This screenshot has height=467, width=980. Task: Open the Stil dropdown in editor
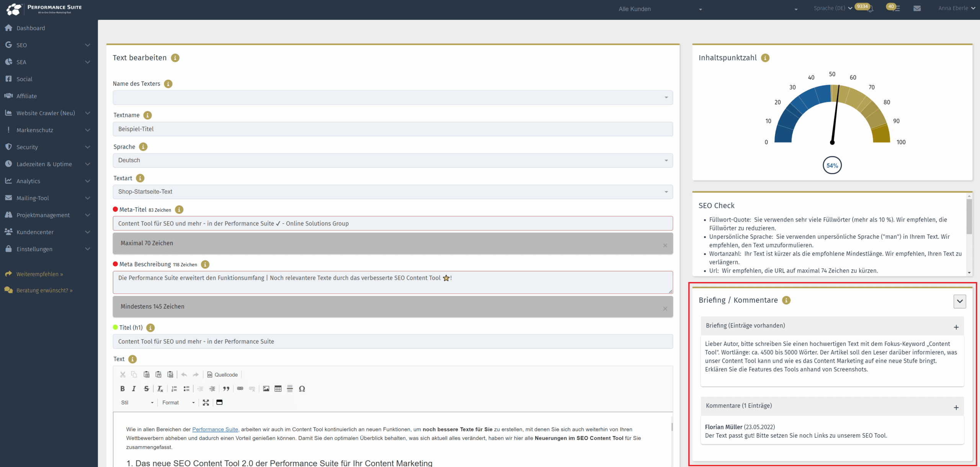pyautogui.click(x=137, y=402)
